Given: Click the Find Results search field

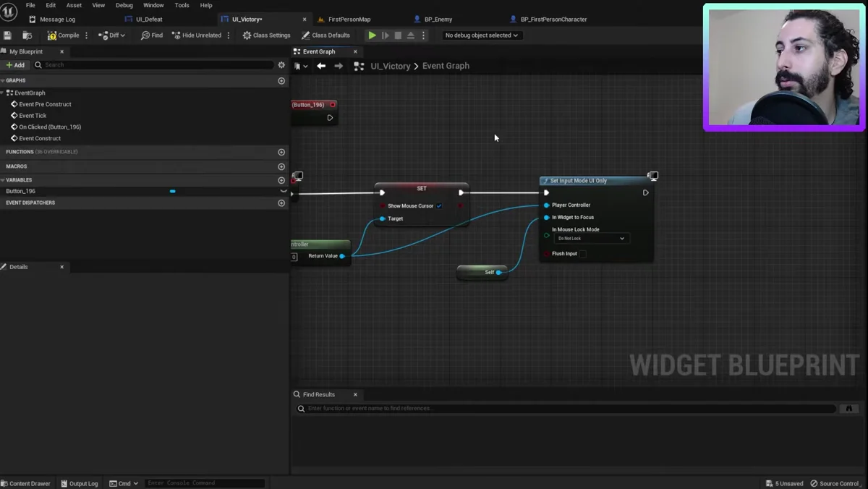Looking at the screenshot, I should tap(566, 409).
